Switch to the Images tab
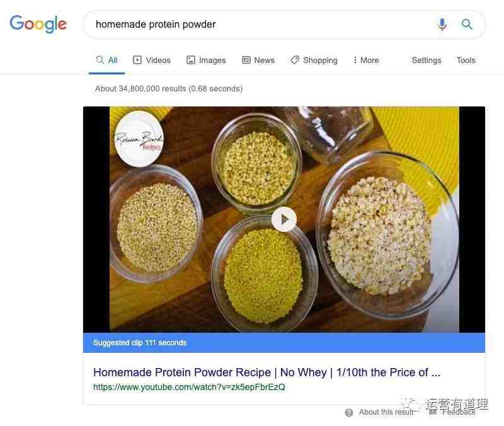The image size is (504, 426). (206, 60)
